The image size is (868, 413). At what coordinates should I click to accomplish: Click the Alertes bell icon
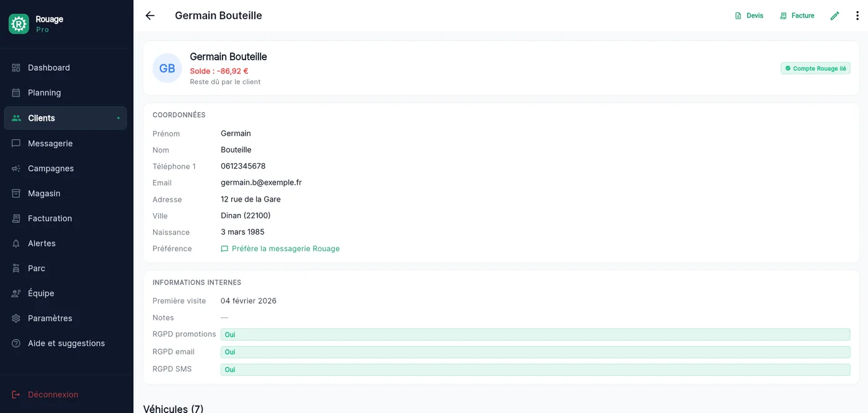16,244
